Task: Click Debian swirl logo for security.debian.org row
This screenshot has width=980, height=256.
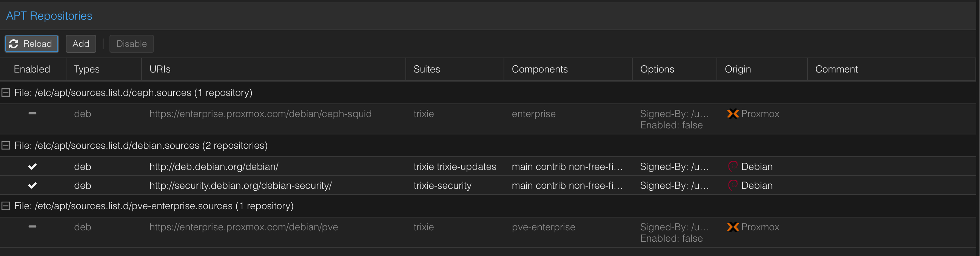Action: 732,186
